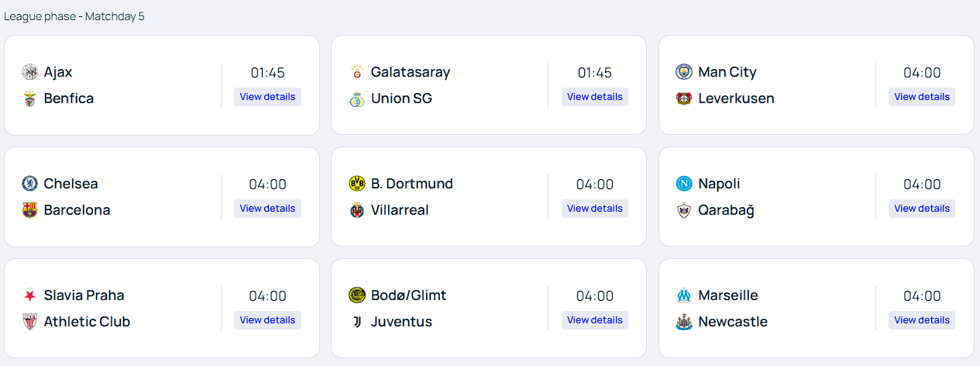Click the Slavia Praha star crest icon
The height and width of the screenshot is (366, 980).
coord(29,295)
